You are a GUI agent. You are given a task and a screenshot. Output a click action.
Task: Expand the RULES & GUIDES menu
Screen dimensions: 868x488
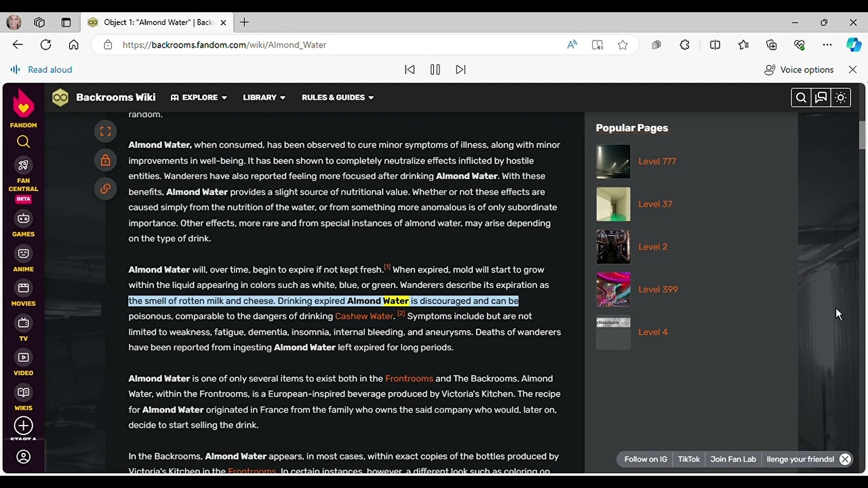[x=338, y=98]
